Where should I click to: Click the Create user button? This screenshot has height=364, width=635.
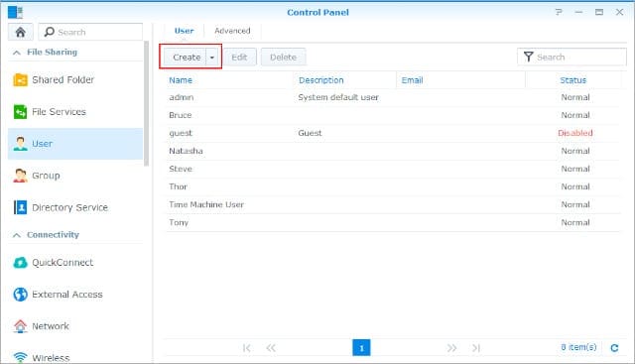(187, 58)
